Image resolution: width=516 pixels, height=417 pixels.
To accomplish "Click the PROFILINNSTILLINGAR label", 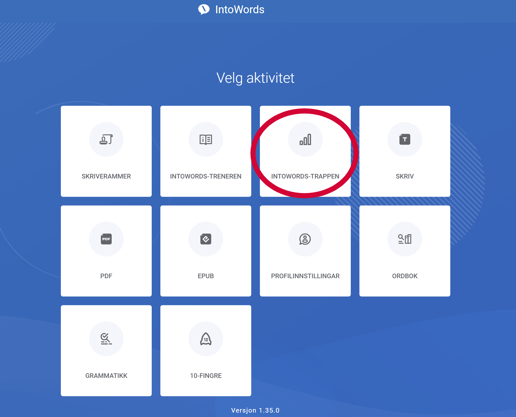I will click(305, 276).
